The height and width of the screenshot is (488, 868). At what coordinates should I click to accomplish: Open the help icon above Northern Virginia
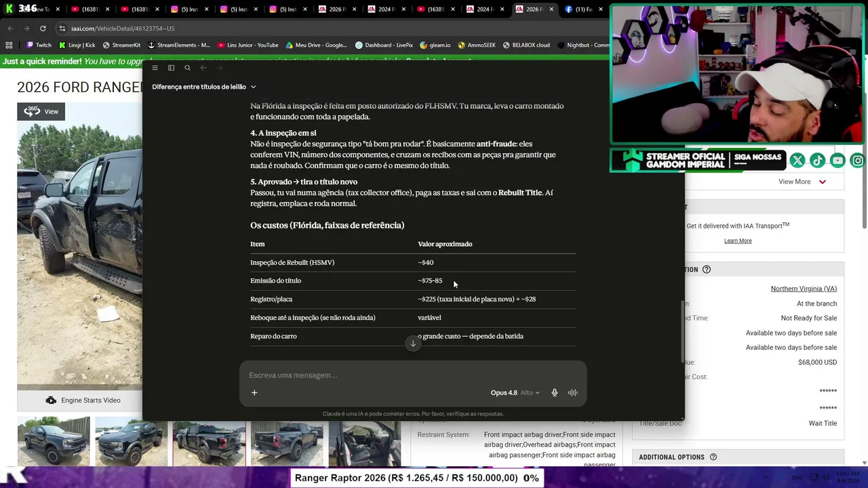[707, 270]
